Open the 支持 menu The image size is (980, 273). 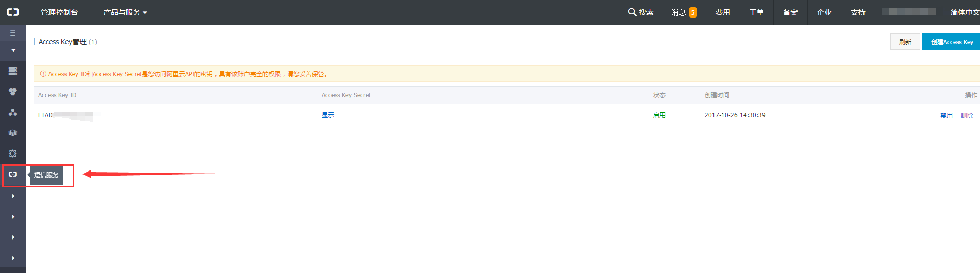[x=858, y=12]
